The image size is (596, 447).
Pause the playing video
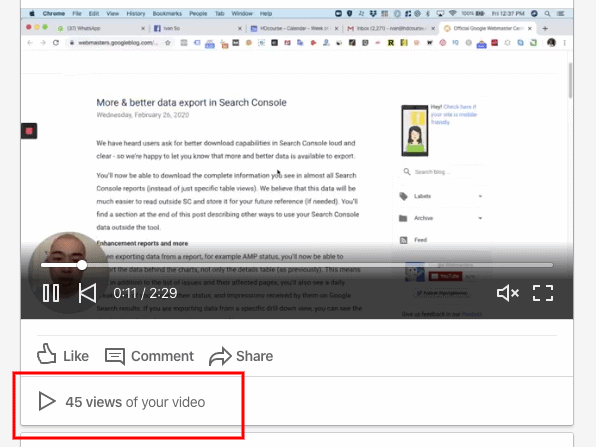click(51, 293)
